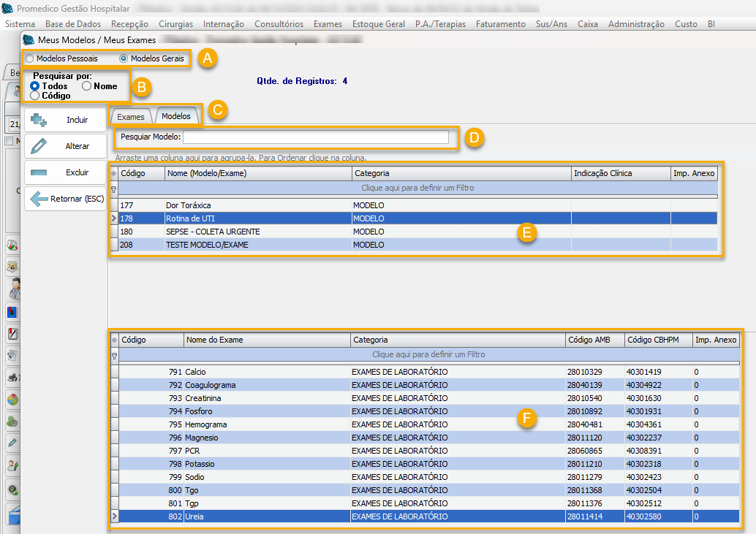Open column chooser asterisk in models grid
This screenshot has width=756, height=534.
113,174
